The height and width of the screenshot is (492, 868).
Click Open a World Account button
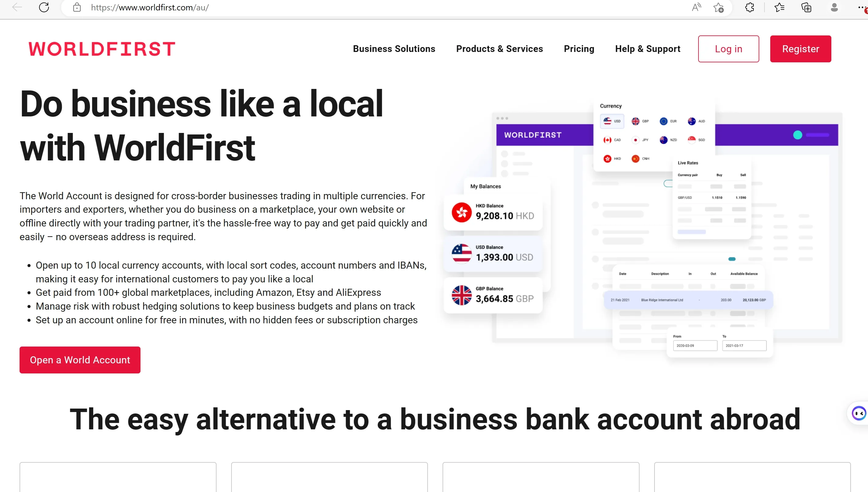click(80, 360)
